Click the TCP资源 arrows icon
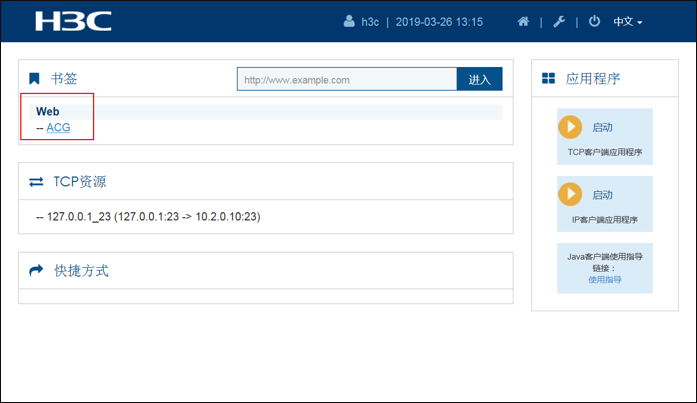The image size is (697, 403). click(x=36, y=182)
